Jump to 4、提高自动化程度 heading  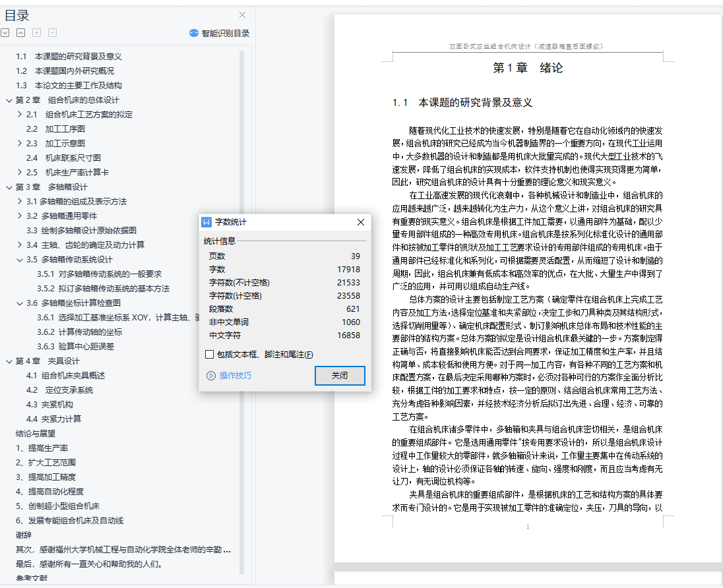click(49, 492)
